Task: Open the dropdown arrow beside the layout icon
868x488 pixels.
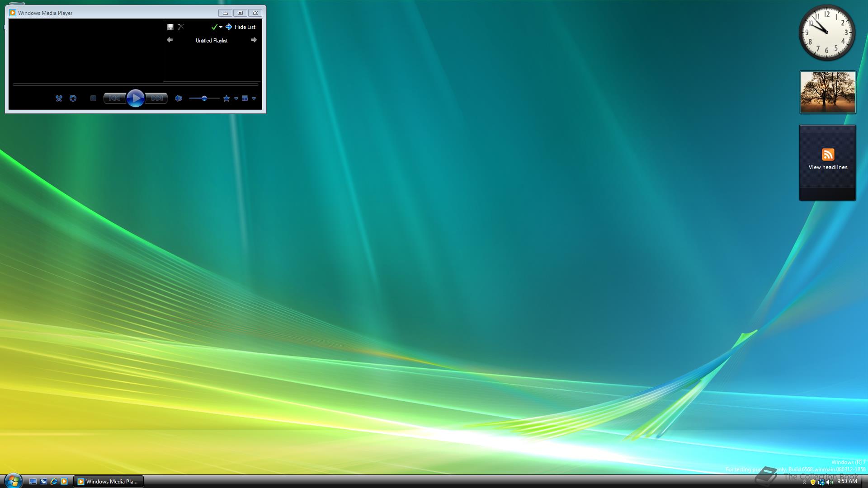Action: 254,98
